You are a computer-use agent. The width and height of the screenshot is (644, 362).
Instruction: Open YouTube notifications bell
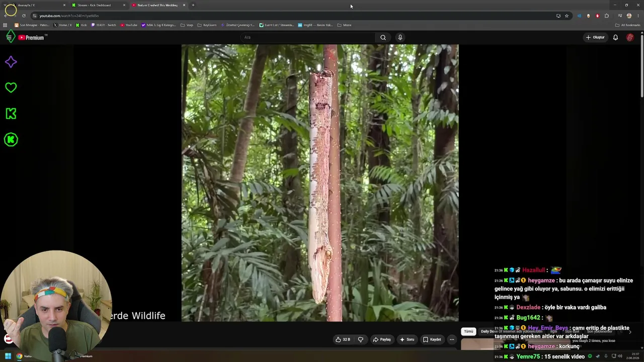[615, 37]
